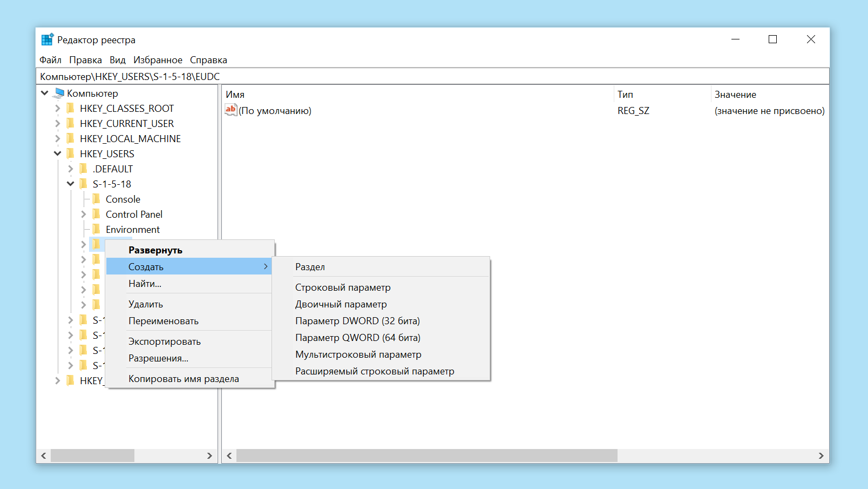Expand the .DEFAULT key
868x489 pixels.
(70, 169)
